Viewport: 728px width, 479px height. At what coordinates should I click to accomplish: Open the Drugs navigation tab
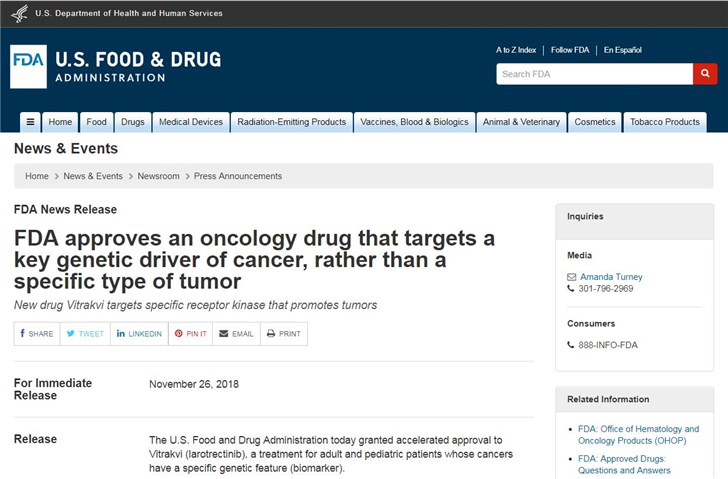tap(132, 122)
